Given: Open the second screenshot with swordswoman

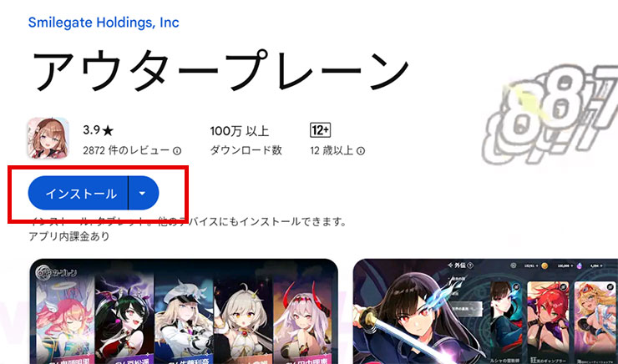Looking at the screenshot, I should 485,311.
